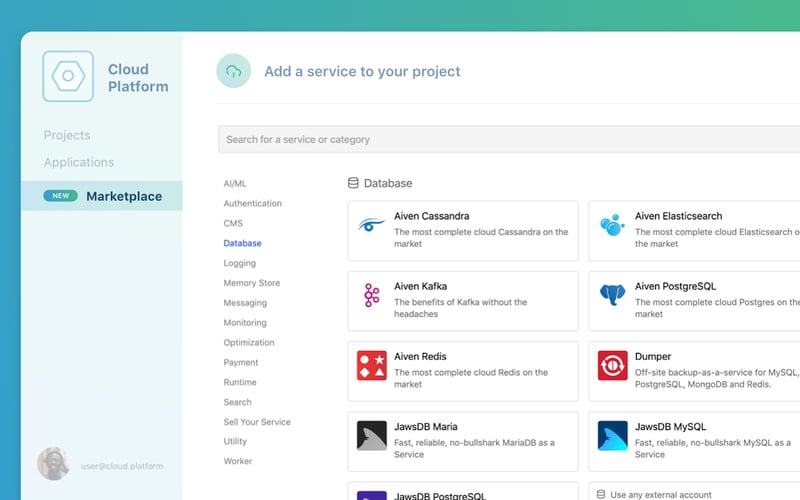The width and height of the screenshot is (800, 500).
Task: Select the Payment category
Action: tap(241, 363)
